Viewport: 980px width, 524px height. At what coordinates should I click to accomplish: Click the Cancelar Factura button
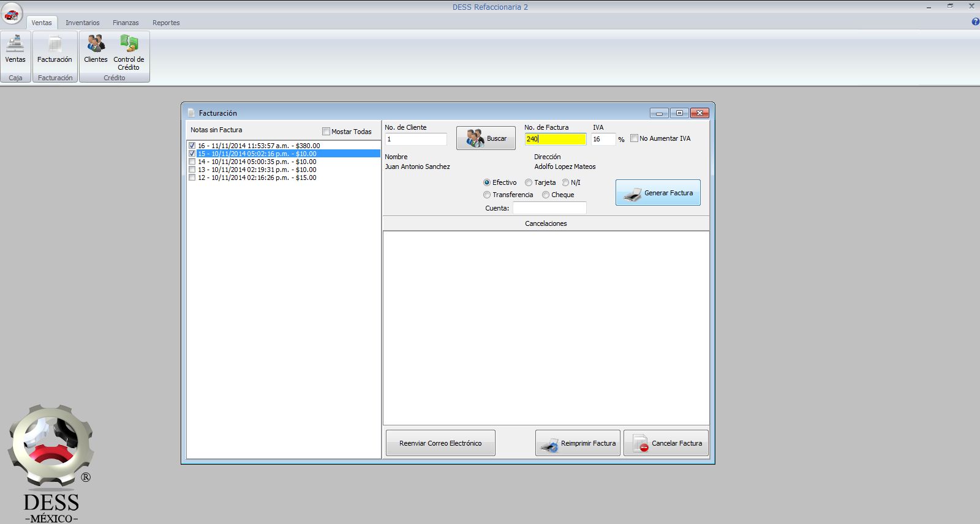coord(666,443)
